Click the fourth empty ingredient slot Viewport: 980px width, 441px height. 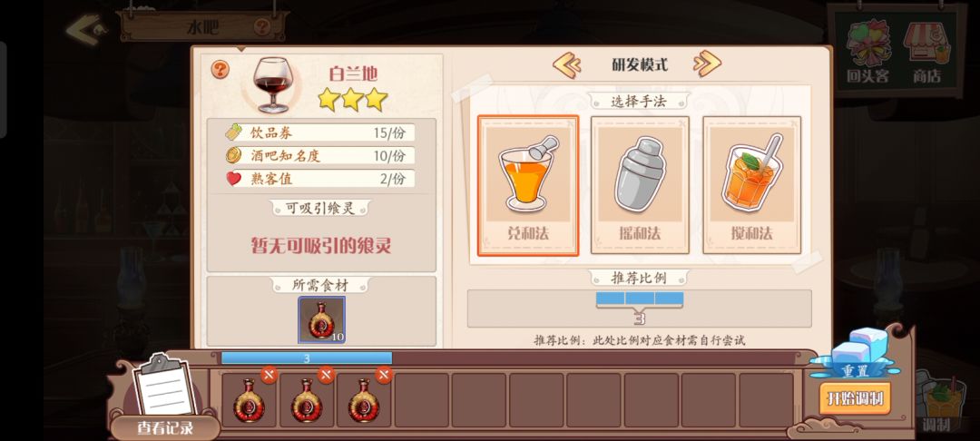click(x=421, y=400)
